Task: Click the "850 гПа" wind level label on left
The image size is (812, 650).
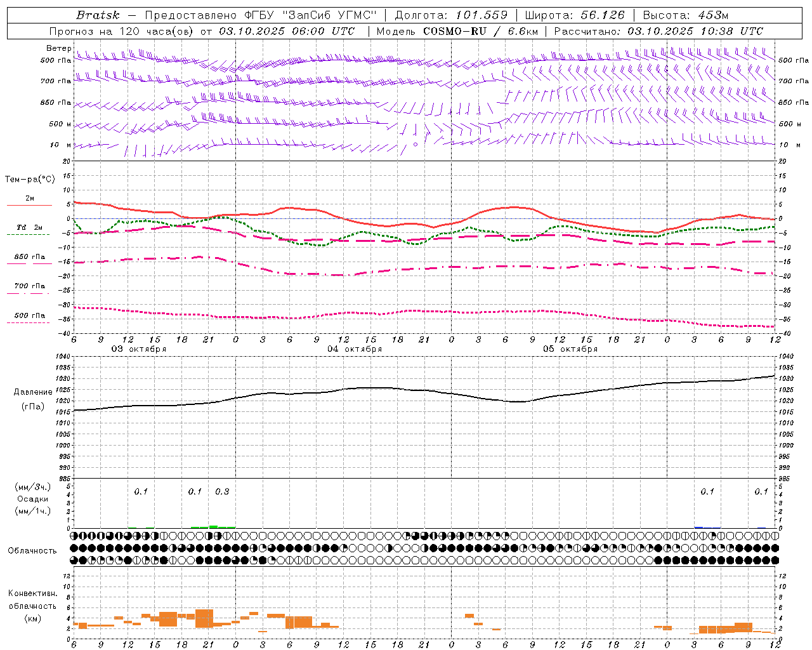Action: [x=56, y=102]
